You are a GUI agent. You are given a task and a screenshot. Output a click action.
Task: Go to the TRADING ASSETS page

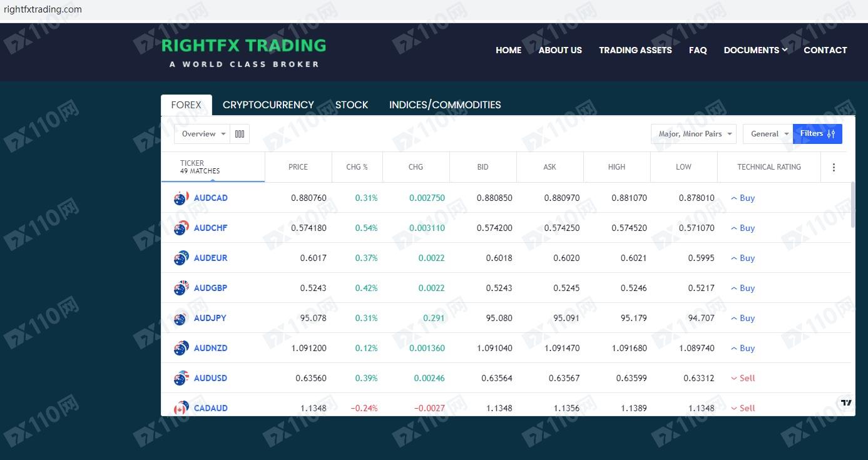635,50
